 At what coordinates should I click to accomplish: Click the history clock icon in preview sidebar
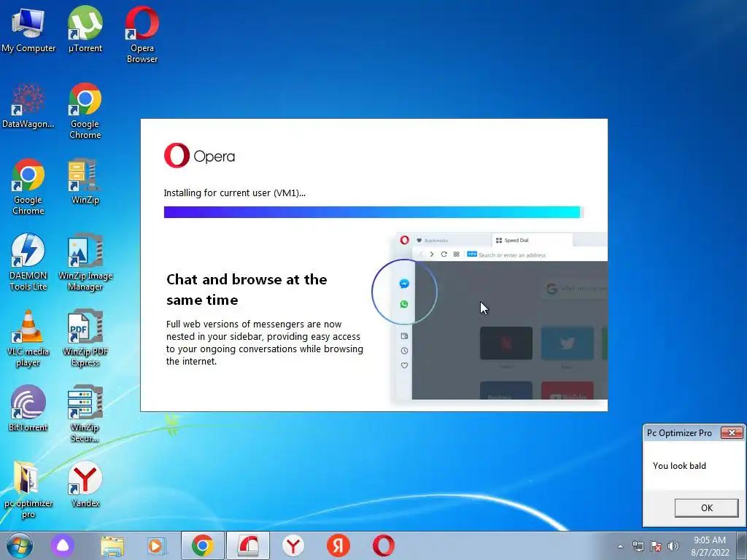pos(404,351)
